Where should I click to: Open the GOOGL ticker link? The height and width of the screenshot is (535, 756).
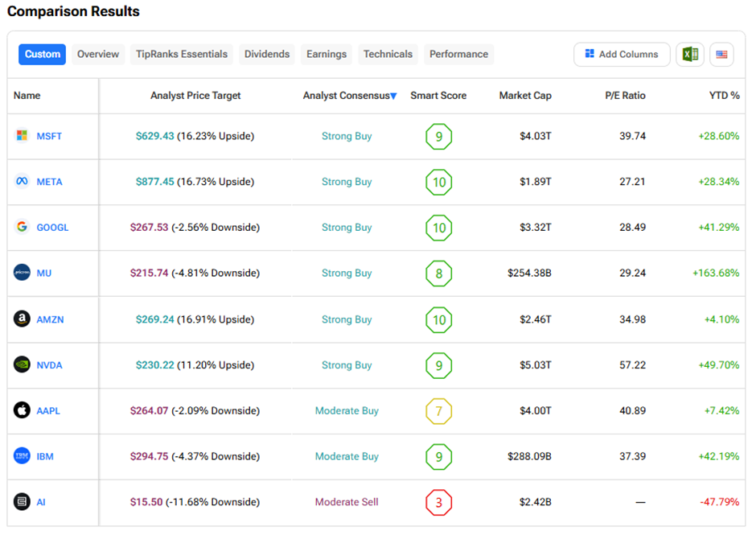pyautogui.click(x=52, y=227)
